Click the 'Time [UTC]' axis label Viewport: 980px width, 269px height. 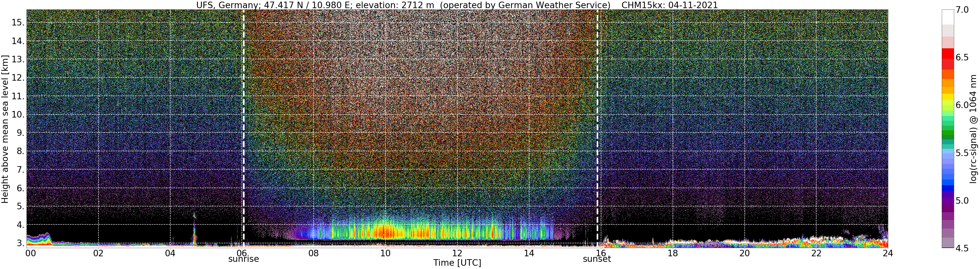tap(457, 263)
